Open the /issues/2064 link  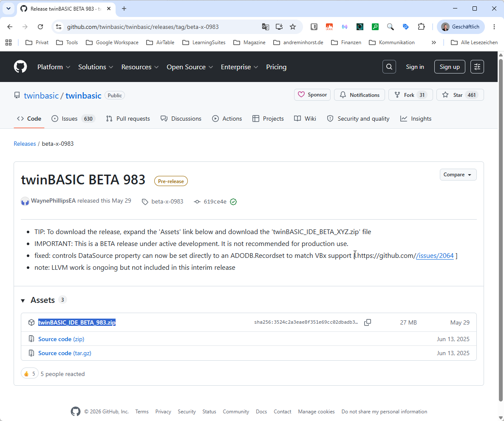coord(435,255)
